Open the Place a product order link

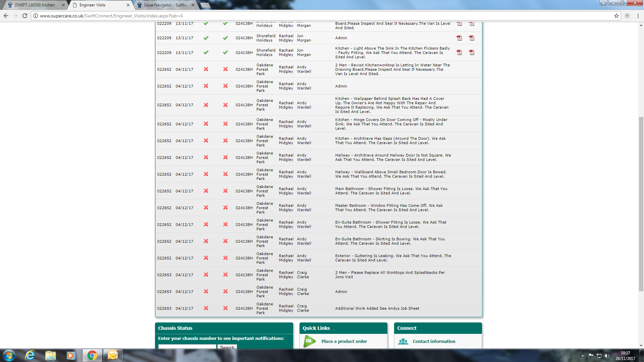pyautogui.click(x=344, y=341)
